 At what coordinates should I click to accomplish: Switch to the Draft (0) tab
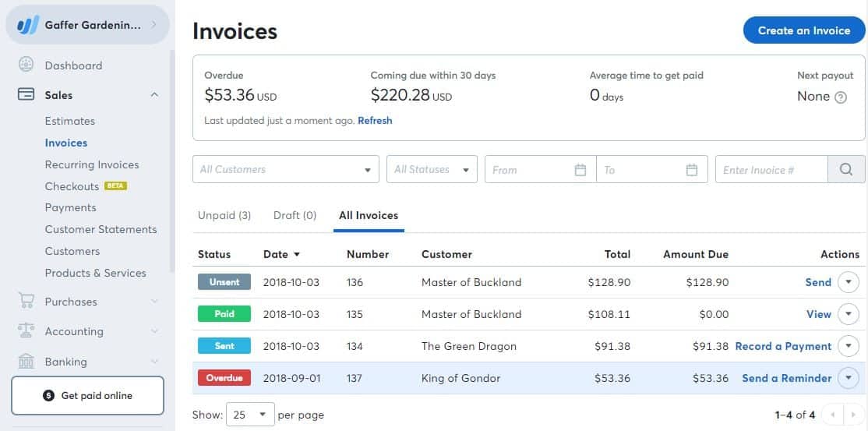(295, 215)
